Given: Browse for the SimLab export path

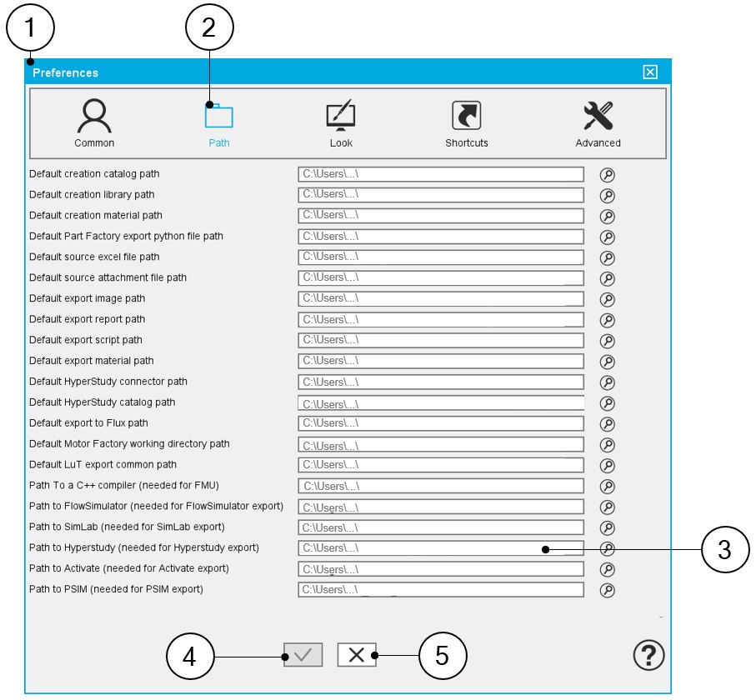Looking at the screenshot, I should coord(607,527).
